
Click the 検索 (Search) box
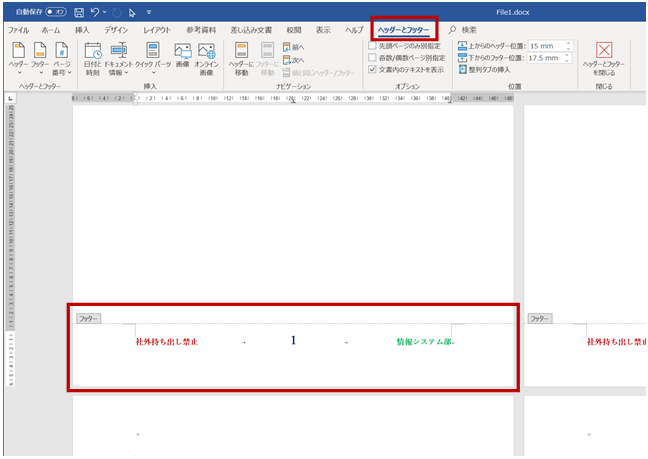point(468,30)
